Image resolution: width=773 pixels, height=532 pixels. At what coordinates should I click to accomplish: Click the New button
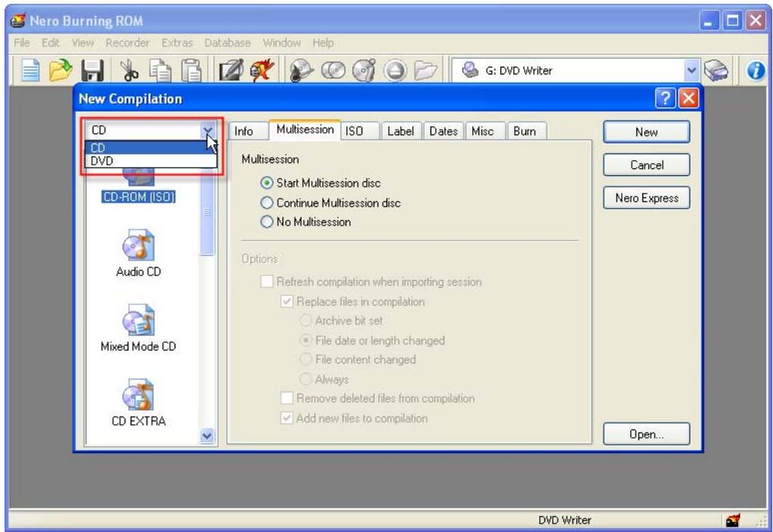[x=646, y=132]
